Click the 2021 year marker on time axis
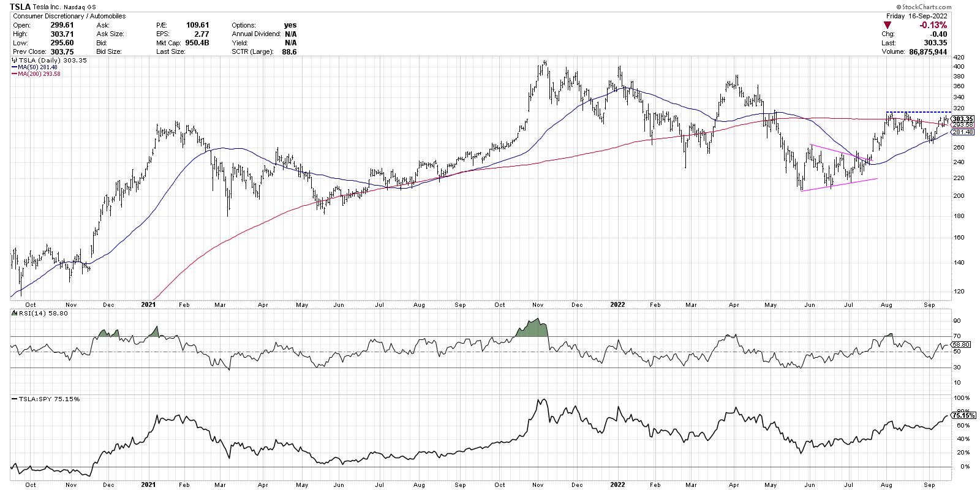The image size is (980, 490). pyautogui.click(x=148, y=304)
